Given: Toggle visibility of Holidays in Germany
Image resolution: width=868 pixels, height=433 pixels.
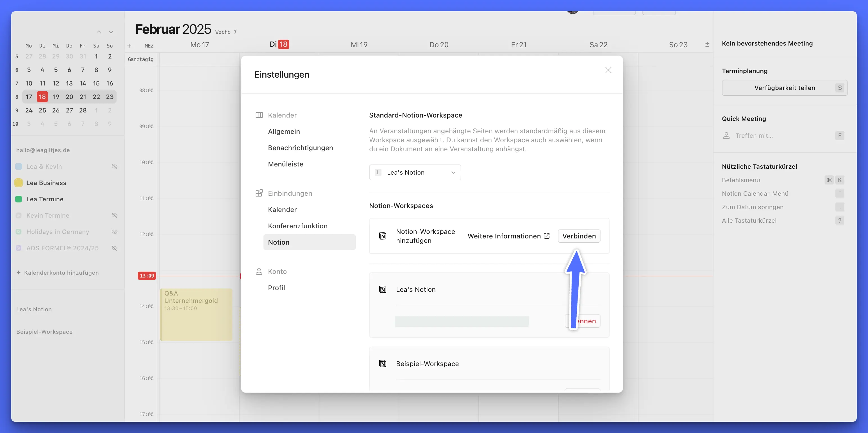Looking at the screenshot, I should pyautogui.click(x=114, y=232).
